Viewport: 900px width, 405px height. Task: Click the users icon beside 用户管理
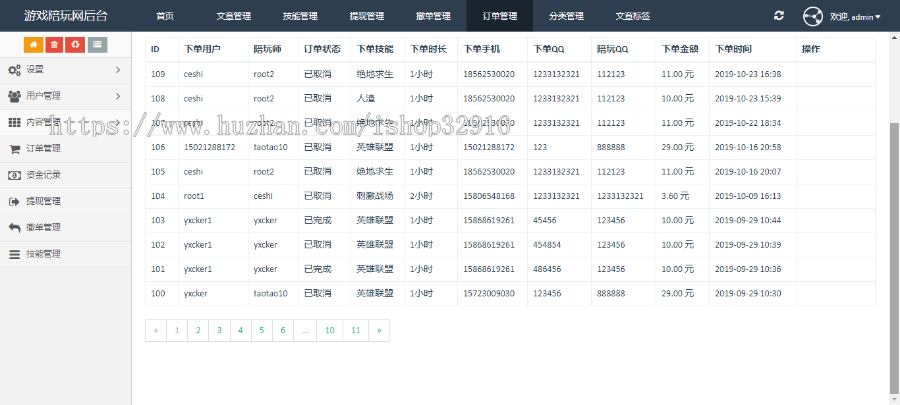tap(14, 96)
